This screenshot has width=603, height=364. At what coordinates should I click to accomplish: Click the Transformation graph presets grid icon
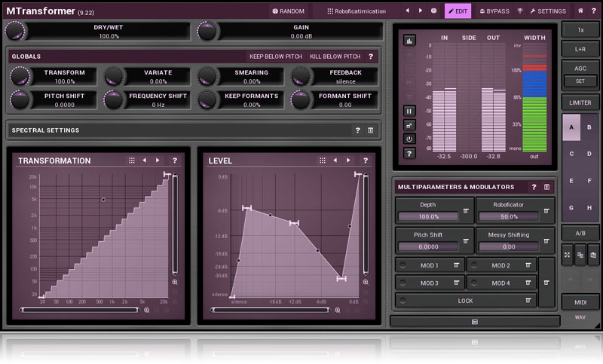tap(132, 161)
